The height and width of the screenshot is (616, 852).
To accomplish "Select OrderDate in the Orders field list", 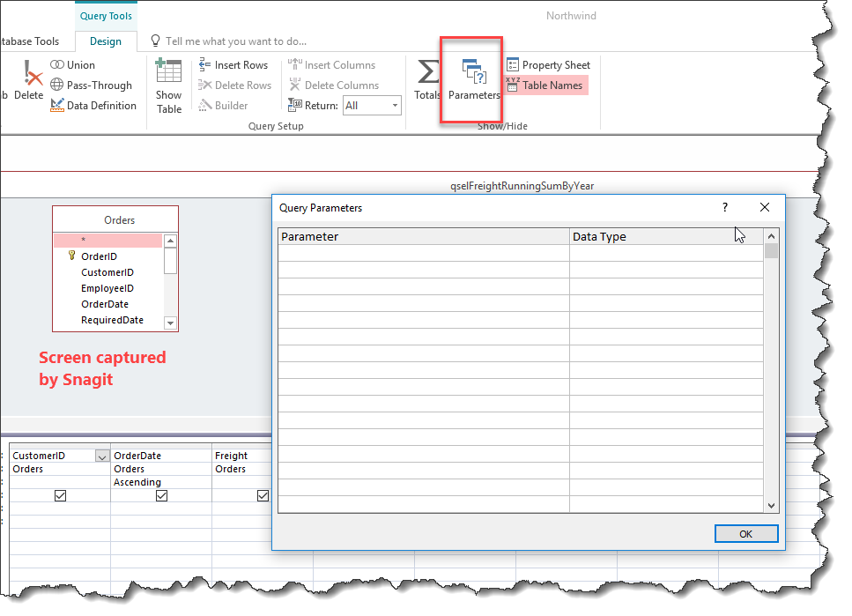I will [x=105, y=304].
